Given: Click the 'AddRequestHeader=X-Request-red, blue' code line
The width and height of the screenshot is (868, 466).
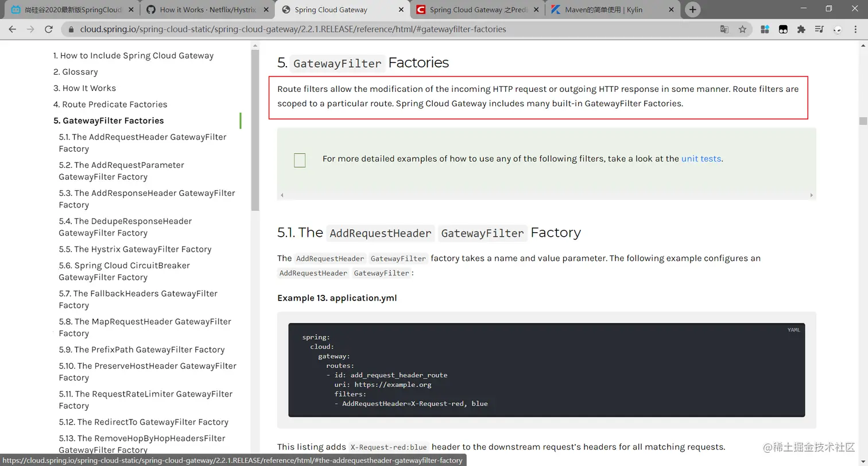Looking at the screenshot, I should (x=411, y=403).
